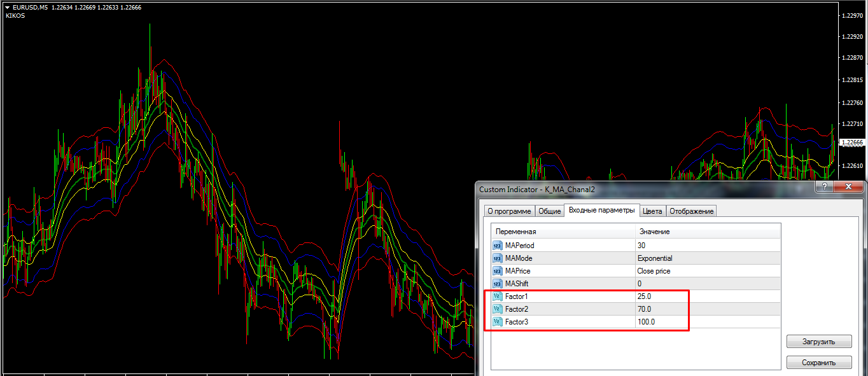This screenshot has height=376, width=868.
Task: Click the MAMode parameter icon
Action: pyautogui.click(x=498, y=258)
